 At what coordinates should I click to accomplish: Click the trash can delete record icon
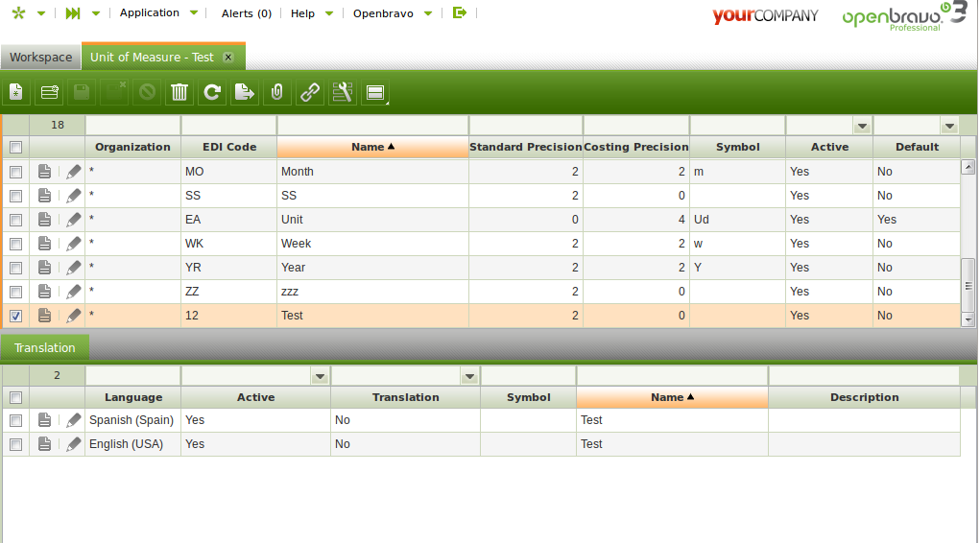(x=179, y=93)
